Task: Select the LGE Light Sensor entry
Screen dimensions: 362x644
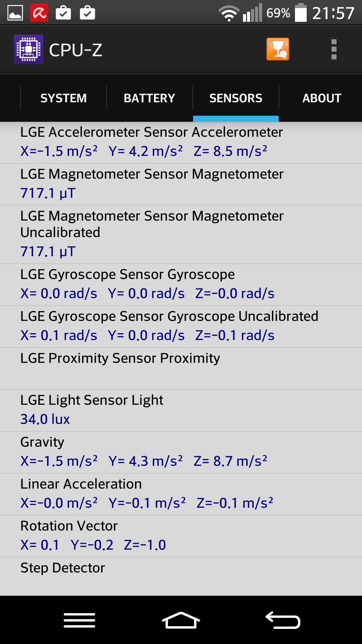Action: [181, 410]
